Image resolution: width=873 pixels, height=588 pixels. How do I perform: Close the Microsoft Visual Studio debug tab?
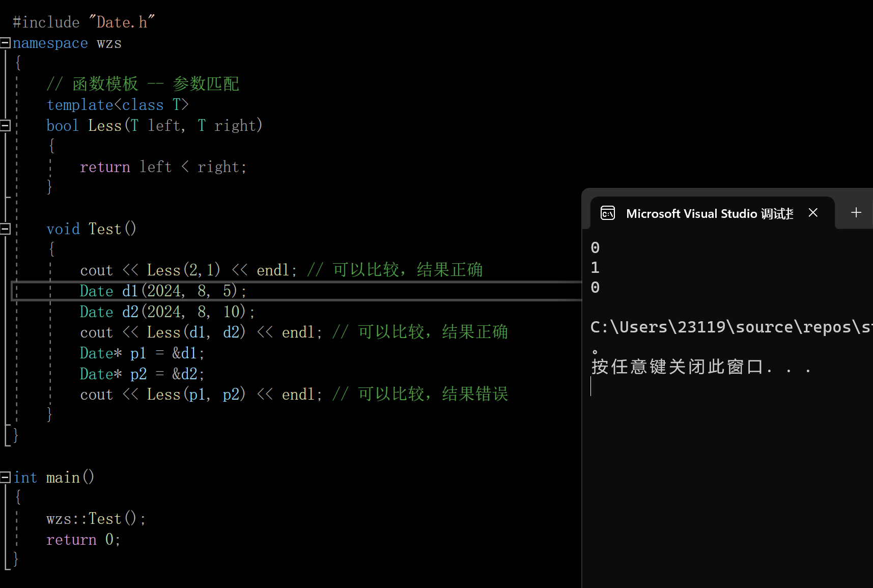(x=813, y=213)
